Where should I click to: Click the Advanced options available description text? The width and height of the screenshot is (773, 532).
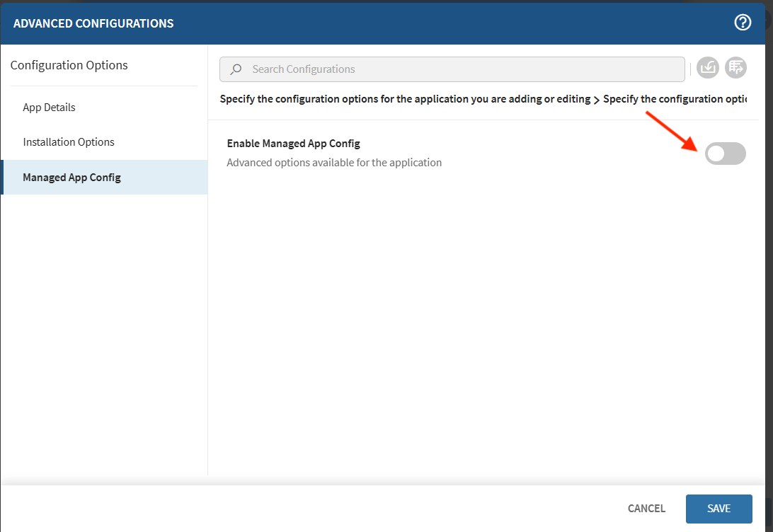click(334, 163)
